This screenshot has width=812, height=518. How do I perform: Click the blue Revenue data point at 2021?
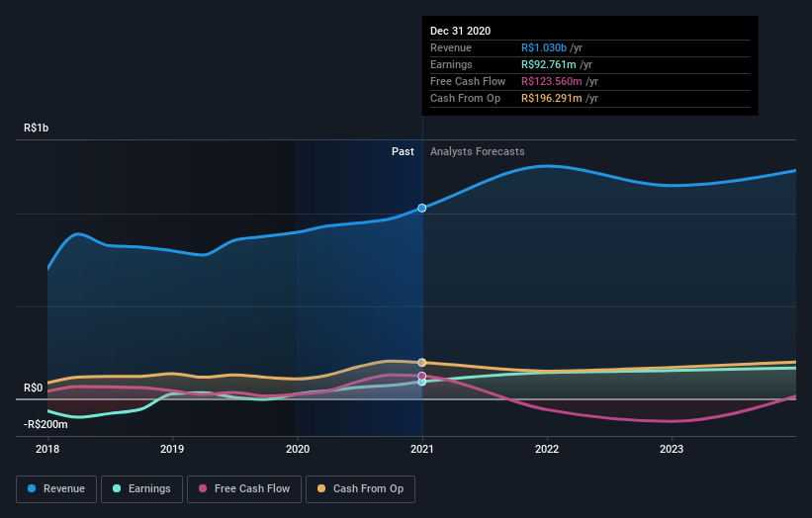coord(422,208)
